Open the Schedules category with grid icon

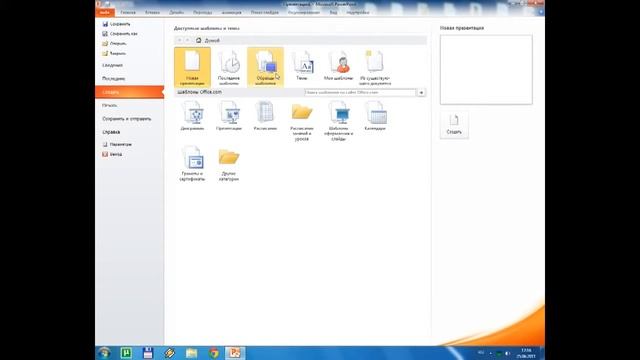265,116
